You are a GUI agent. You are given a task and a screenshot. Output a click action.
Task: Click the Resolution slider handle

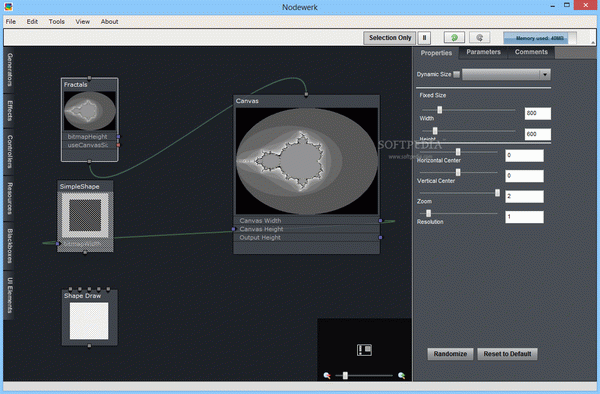click(x=429, y=213)
